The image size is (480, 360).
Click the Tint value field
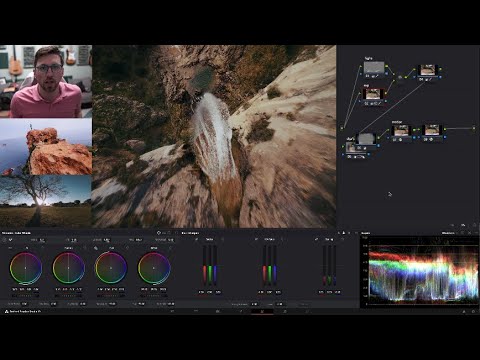tap(74, 240)
